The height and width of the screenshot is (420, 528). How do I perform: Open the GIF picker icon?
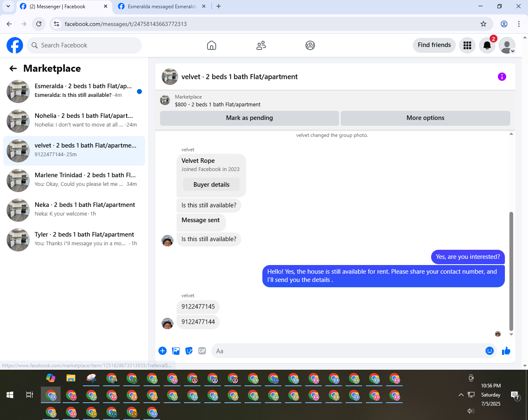click(x=202, y=351)
